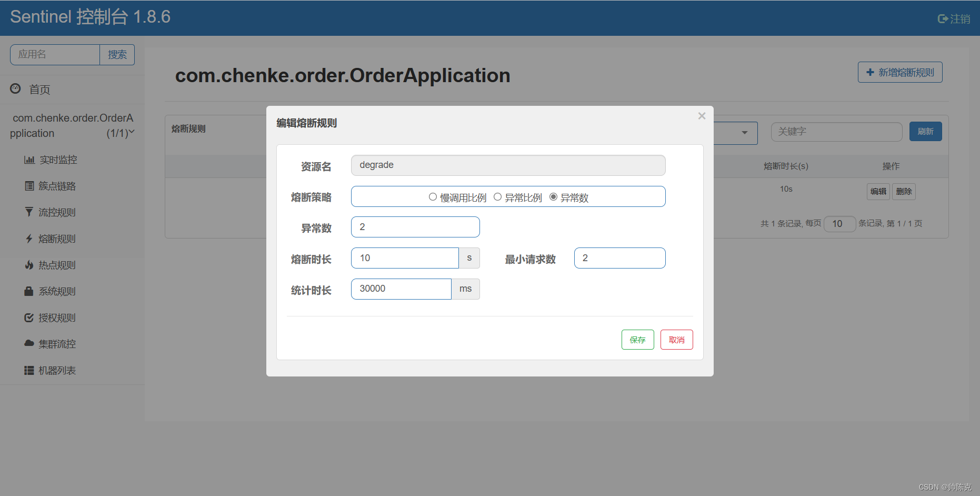The image size is (980, 496).
Task: Click the 10s cell under 熔断时长(s)
Action: tap(786, 189)
